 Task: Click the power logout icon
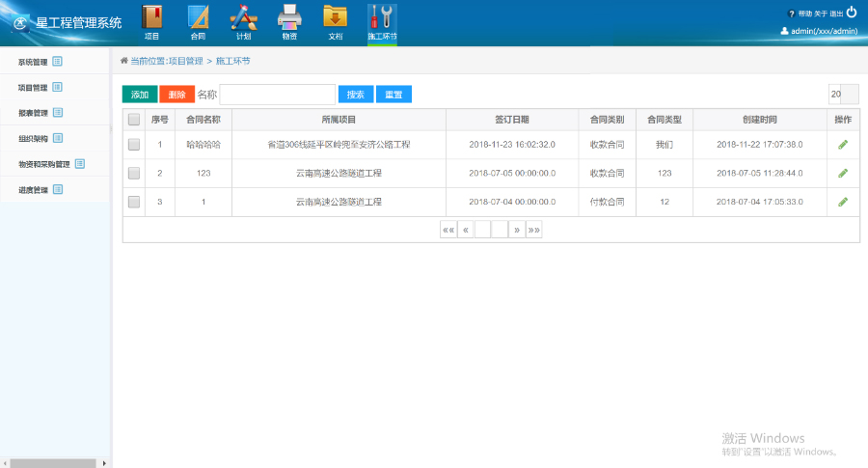click(x=851, y=13)
